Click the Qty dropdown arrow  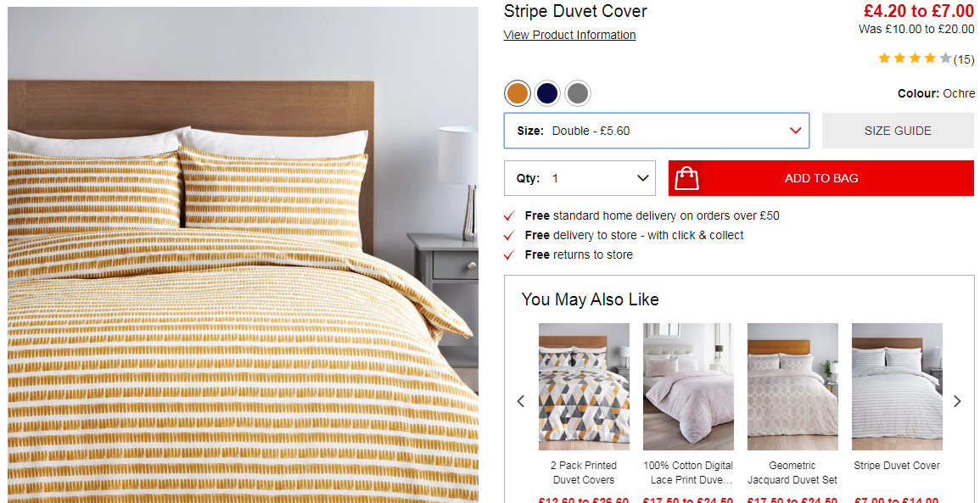pyautogui.click(x=642, y=178)
